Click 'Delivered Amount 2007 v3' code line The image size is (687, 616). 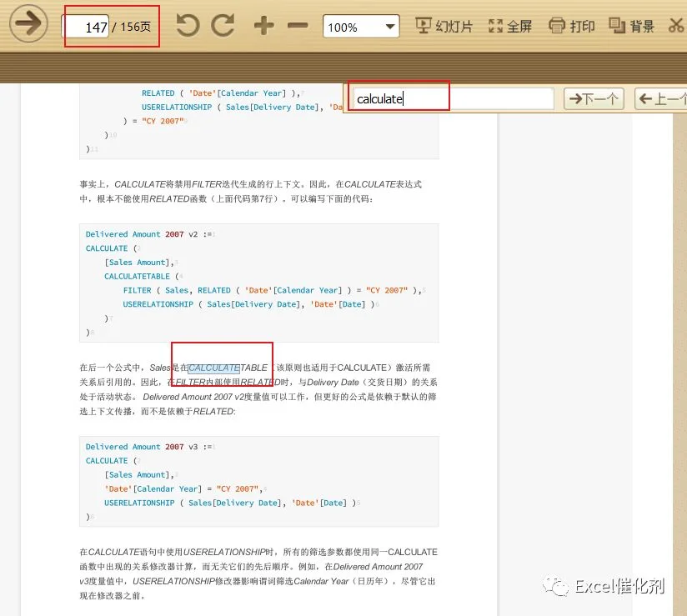pyautogui.click(x=148, y=447)
